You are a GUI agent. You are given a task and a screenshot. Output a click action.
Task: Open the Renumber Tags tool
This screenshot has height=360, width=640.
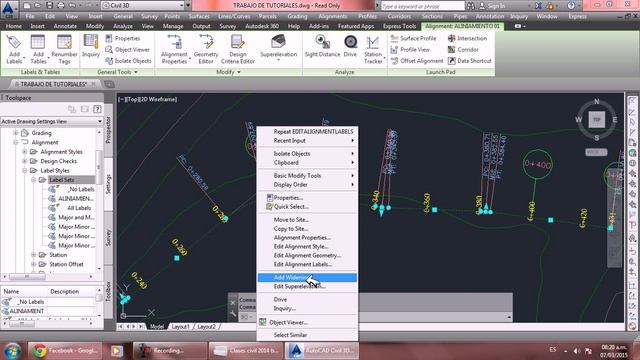tap(64, 49)
